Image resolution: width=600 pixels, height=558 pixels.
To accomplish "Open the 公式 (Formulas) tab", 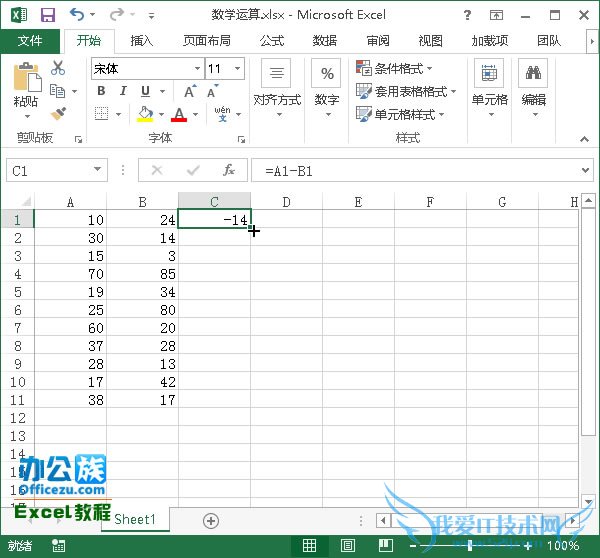I will [x=272, y=41].
